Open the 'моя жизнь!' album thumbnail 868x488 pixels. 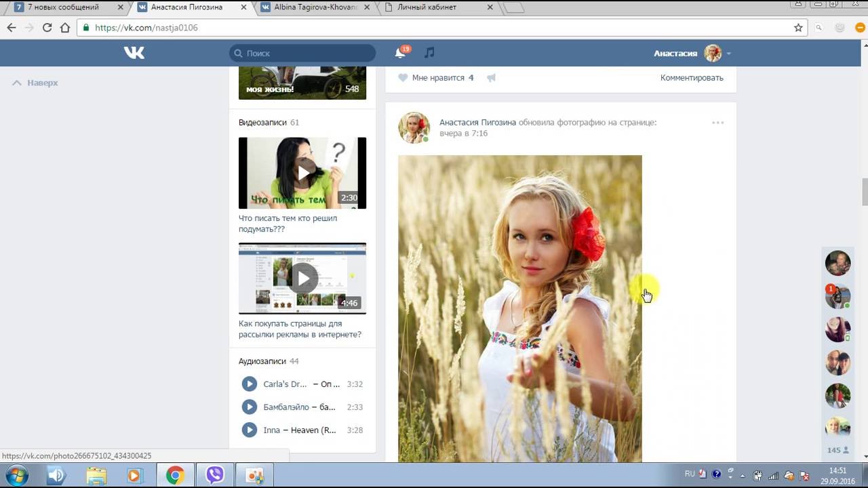click(302, 83)
